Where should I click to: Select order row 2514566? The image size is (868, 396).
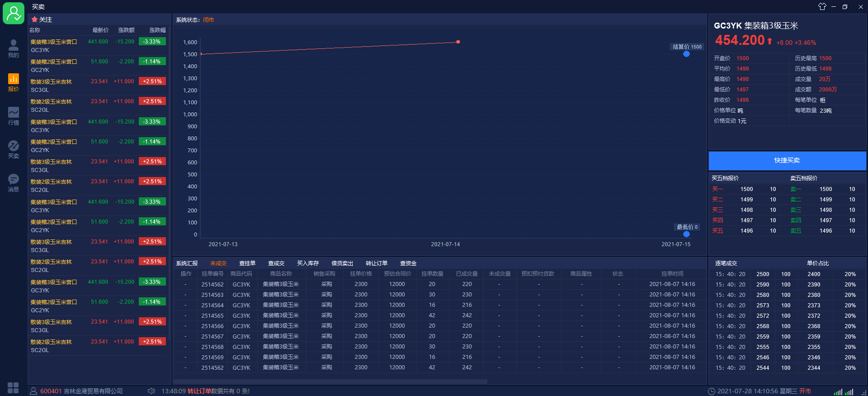(x=439, y=326)
